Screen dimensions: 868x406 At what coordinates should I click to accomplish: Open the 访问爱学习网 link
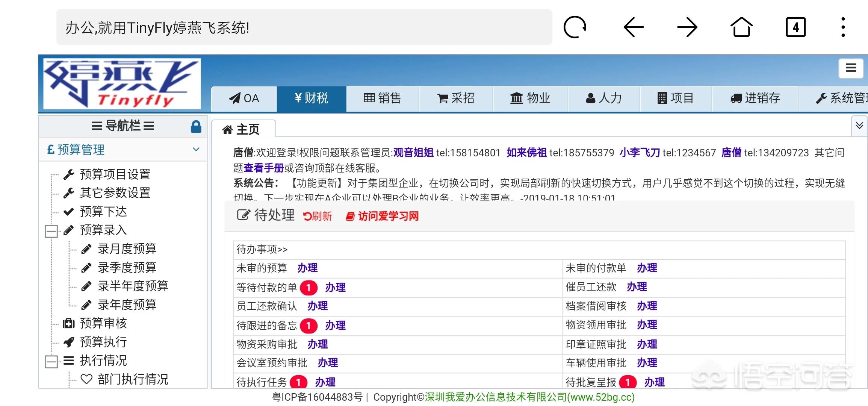(382, 216)
